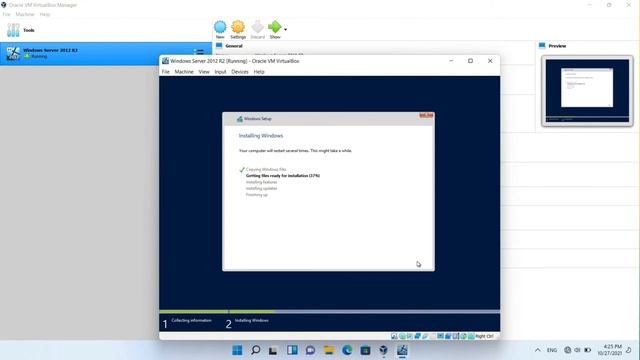640x360 pixels.
Task: Click ENG language indicator in tray
Action: point(552,350)
